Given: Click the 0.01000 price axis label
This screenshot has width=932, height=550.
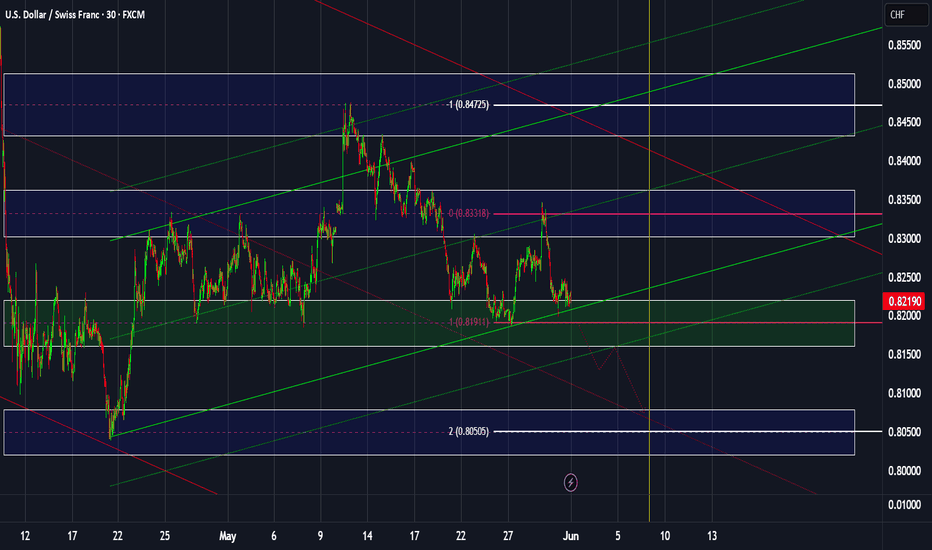Looking at the screenshot, I should [904, 505].
